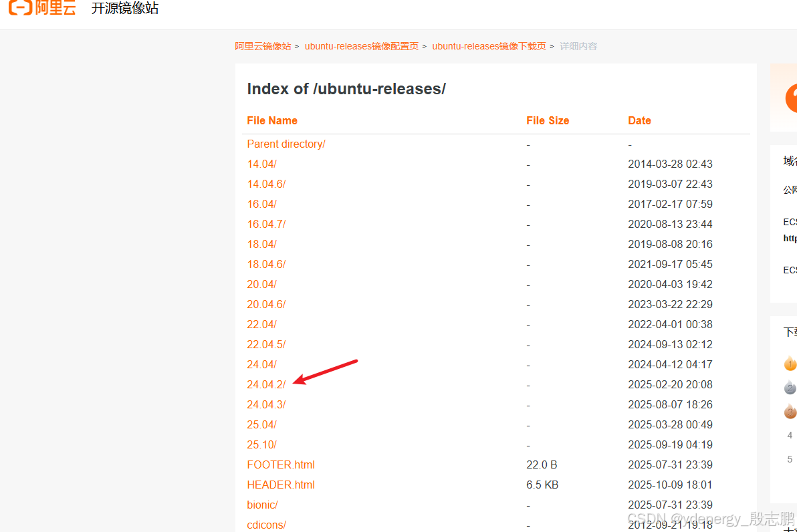
Task: Click the 6.5 KB file size
Action: [542, 485]
